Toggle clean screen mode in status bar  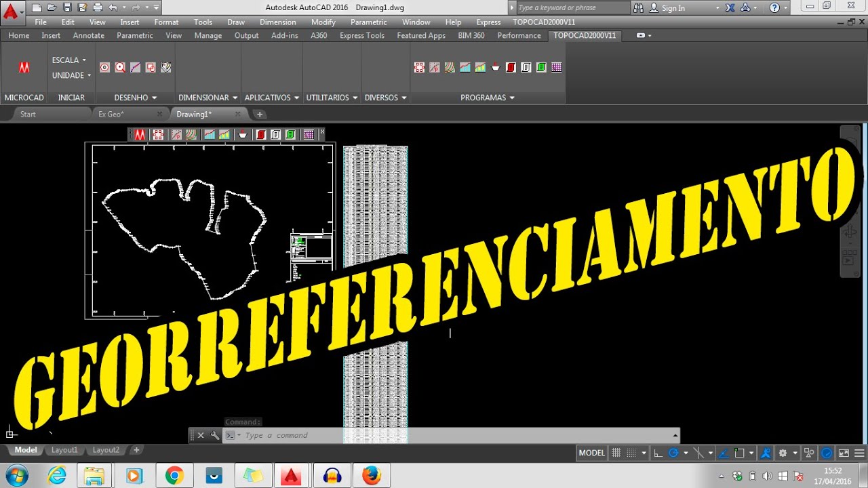pyautogui.click(x=844, y=453)
